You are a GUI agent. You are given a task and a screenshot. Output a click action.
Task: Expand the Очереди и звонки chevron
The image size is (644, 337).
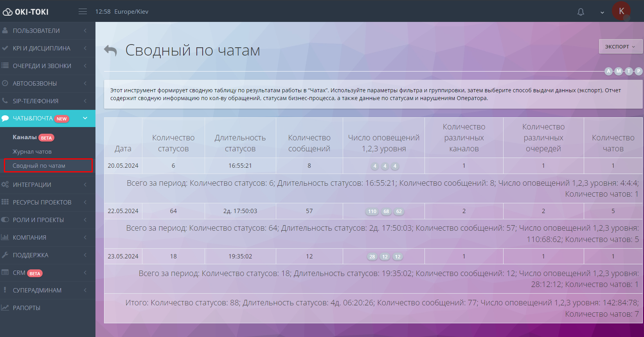pyautogui.click(x=85, y=66)
